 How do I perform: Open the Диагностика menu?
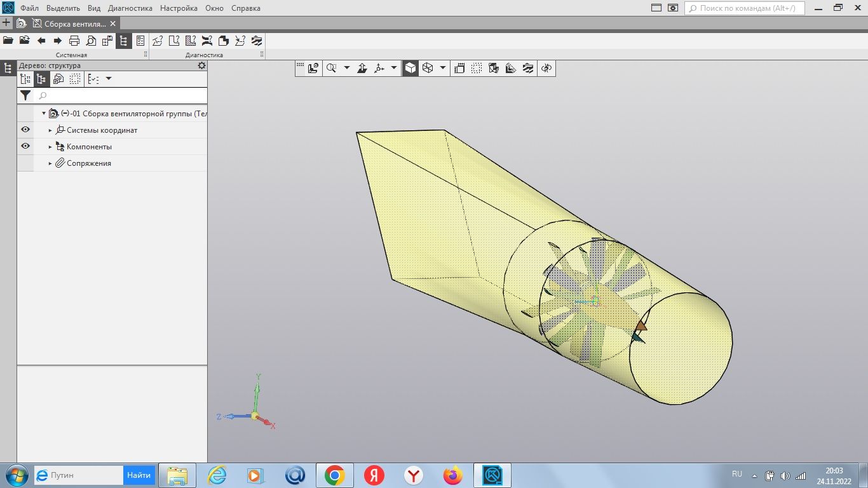click(130, 8)
